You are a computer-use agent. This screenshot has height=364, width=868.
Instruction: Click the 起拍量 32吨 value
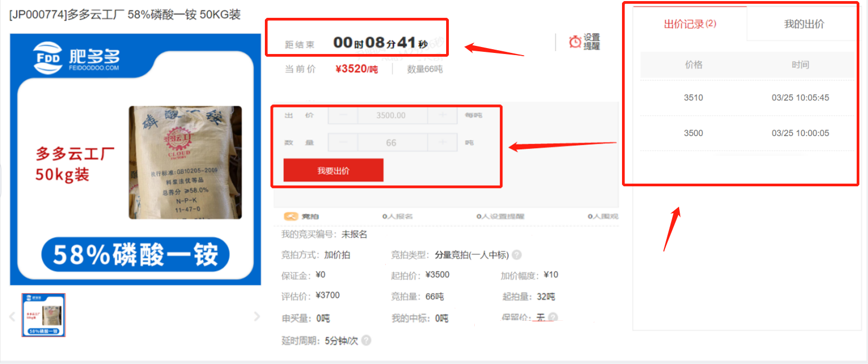[546, 296]
